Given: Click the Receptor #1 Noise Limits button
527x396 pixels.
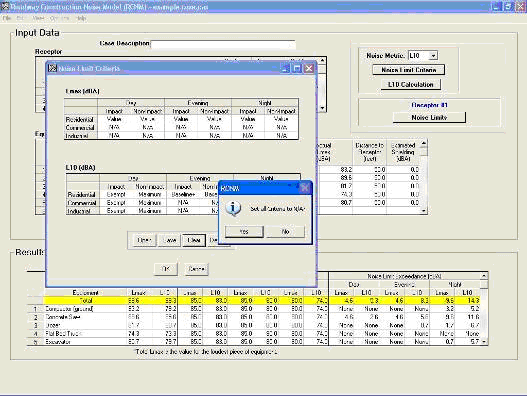Looking at the screenshot, I should pyautogui.click(x=429, y=117).
